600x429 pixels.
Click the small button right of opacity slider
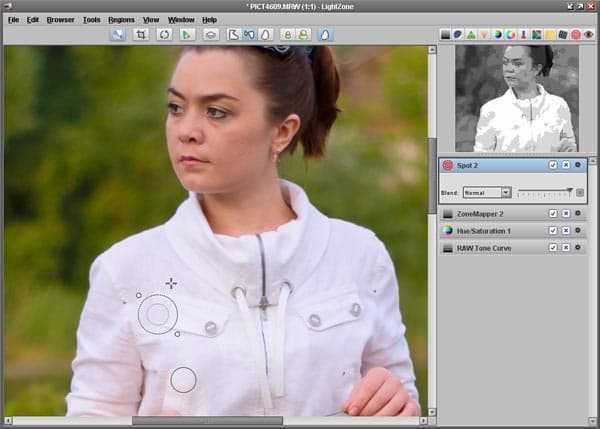(x=580, y=192)
